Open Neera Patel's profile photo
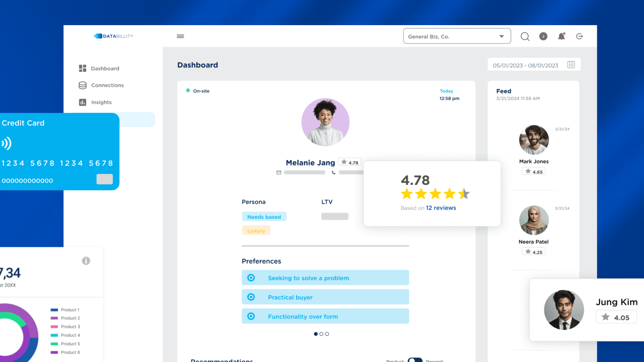This screenshot has width=644, height=362. pyautogui.click(x=534, y=220)
